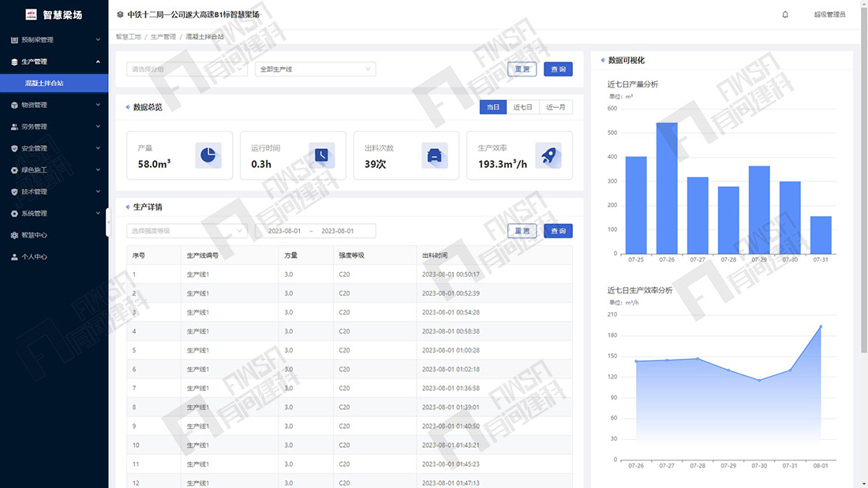Click the 智慧梁场 logo icon
Image resolution: width=868 pixels, height=488 pixels.
(31, 14)
